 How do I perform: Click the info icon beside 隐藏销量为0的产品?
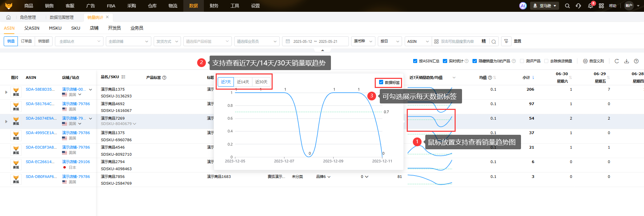[514, 61]
